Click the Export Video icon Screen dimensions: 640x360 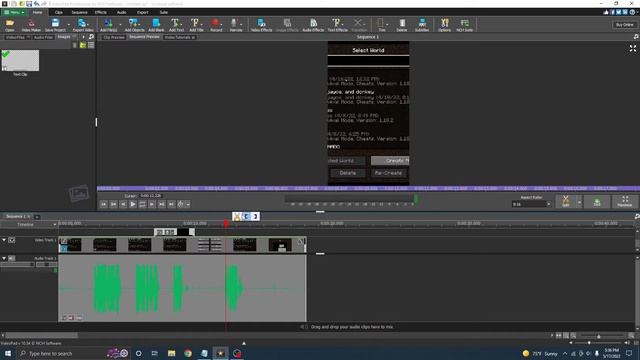tap(82, 25)
